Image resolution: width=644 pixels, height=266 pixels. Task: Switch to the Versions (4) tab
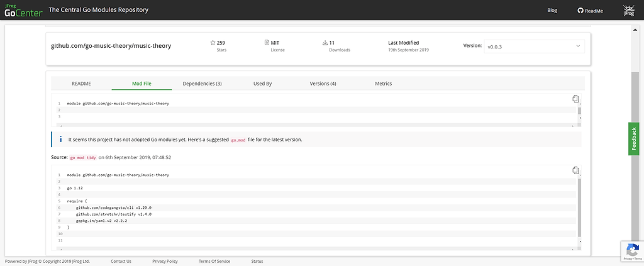click(x=323, y=84)
